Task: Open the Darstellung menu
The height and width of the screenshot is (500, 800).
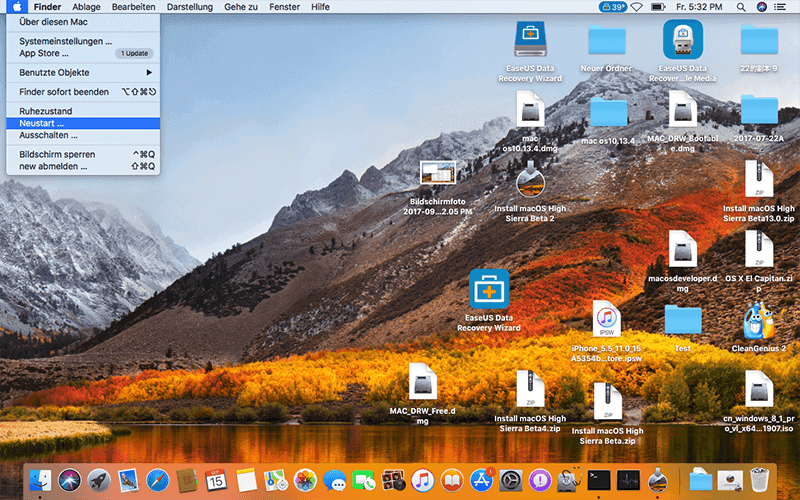Action: [x=190, y=7]
